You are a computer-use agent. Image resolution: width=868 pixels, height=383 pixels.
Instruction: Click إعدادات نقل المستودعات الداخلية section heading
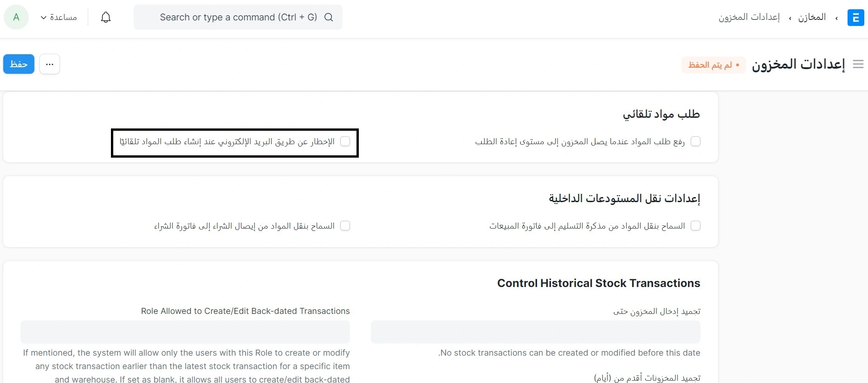click(624, 198)
